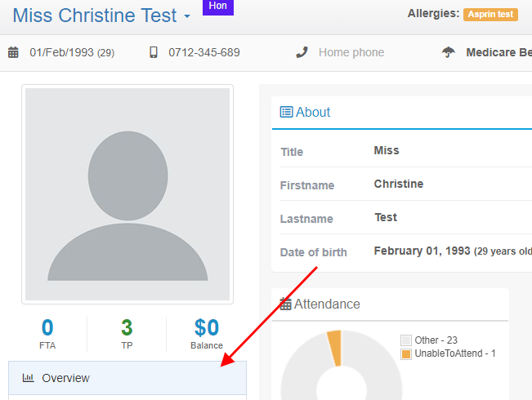Image resolution: width=532 pixels, height=400 pixels.
Task: Click the purple Hon badge
Action: pyautogui.click(x=218, y=7)
